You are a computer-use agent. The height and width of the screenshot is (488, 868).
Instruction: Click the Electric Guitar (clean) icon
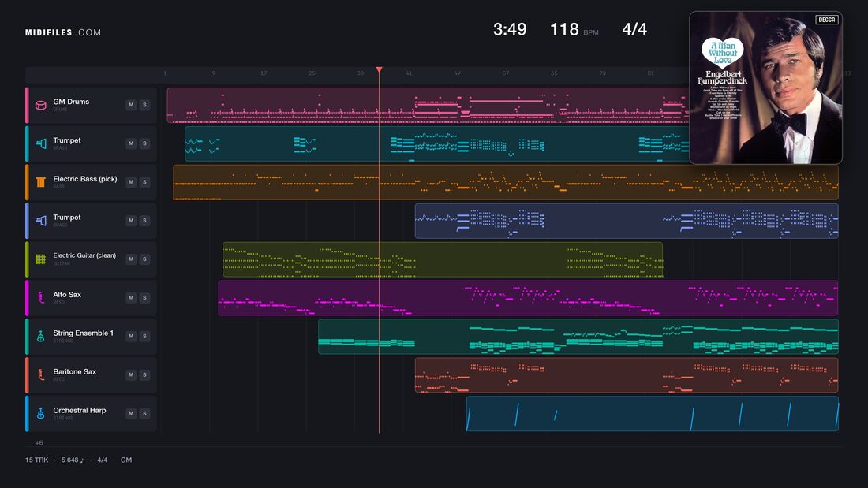(x=40, y=259)
